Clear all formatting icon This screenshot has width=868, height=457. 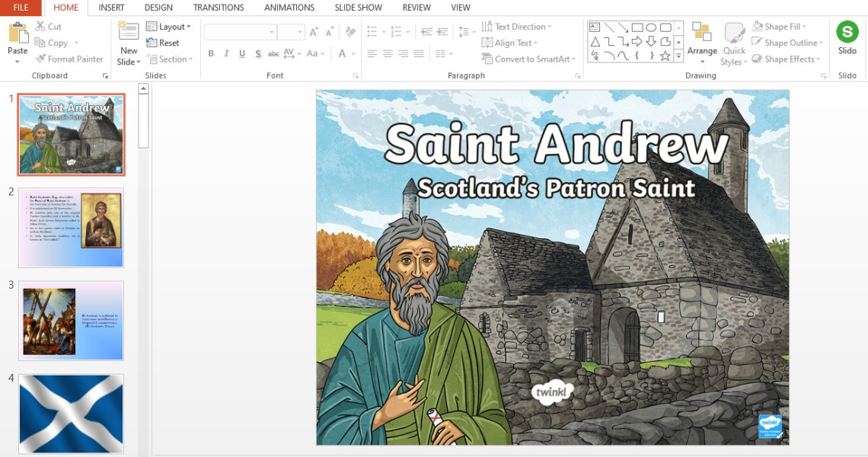pos(349,32)
